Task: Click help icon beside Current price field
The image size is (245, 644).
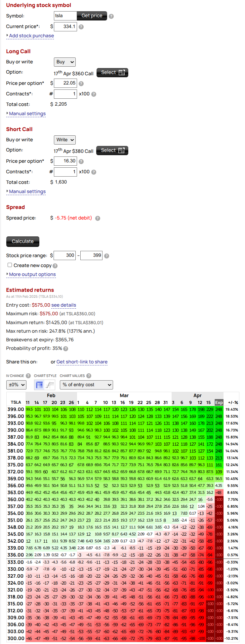Action: 81,27
